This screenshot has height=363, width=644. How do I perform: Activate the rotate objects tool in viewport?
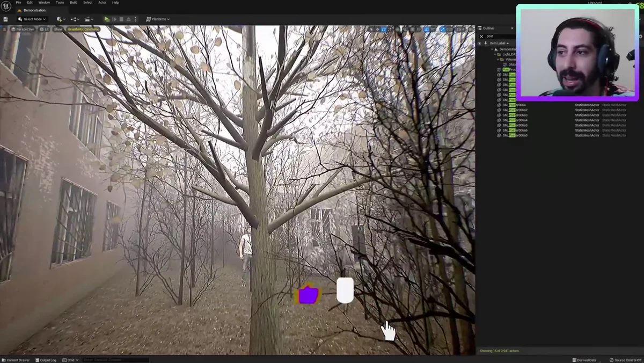(x=383, y=29)
